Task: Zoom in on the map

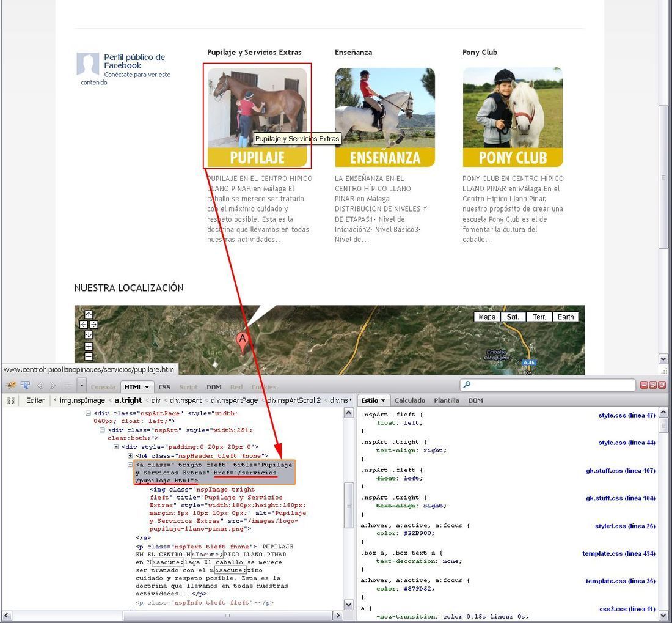Action: click(x=89, y=347)
